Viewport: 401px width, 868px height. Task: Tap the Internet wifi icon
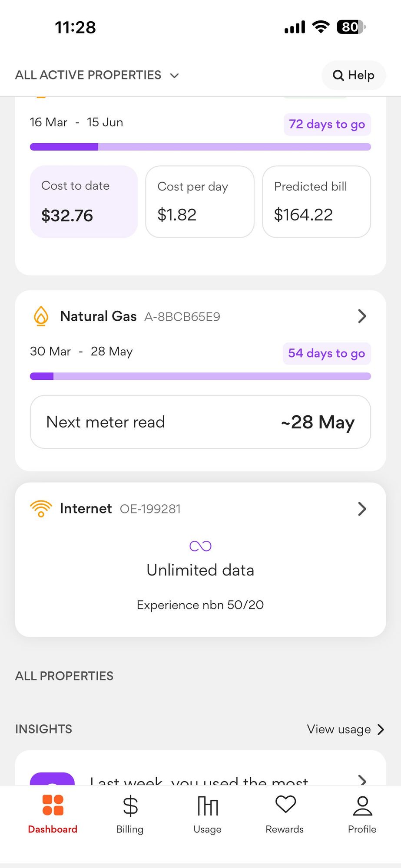coord(41,508)
